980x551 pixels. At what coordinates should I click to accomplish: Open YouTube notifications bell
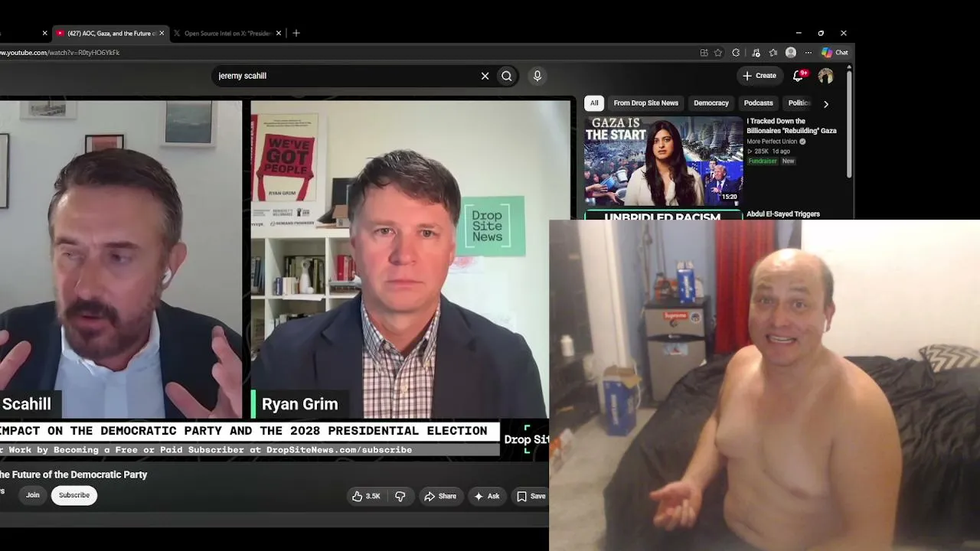[799, 75]
